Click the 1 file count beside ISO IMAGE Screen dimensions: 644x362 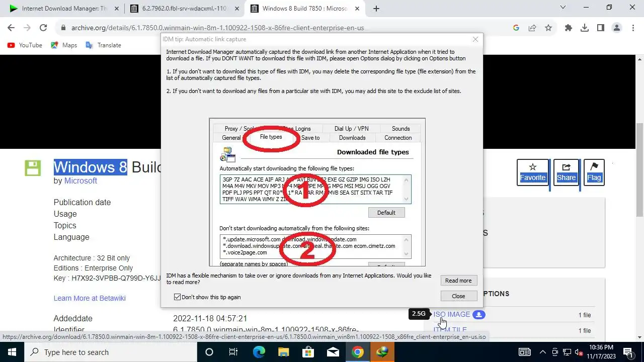[x=585, y=315]
